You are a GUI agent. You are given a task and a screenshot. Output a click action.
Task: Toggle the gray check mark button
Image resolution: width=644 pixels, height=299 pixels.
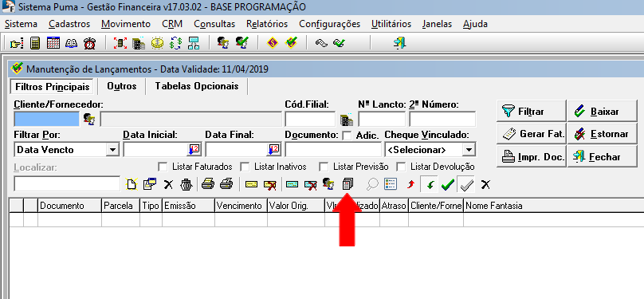tap(466, 185)
